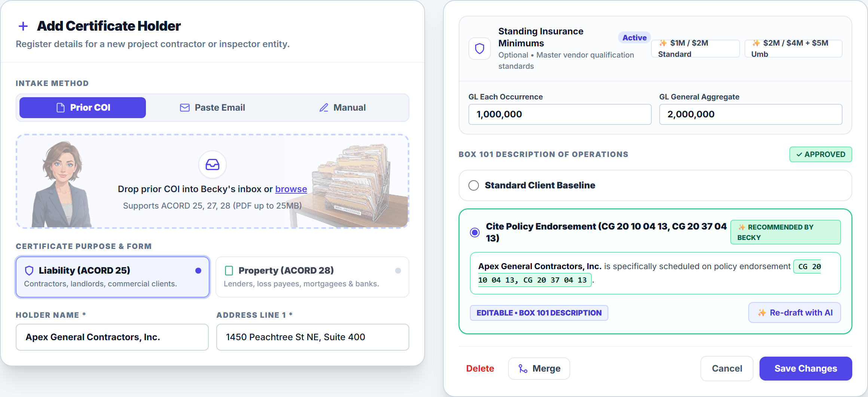Click the shield icon next to Standing Insurance Minimums

pos(480,49)
